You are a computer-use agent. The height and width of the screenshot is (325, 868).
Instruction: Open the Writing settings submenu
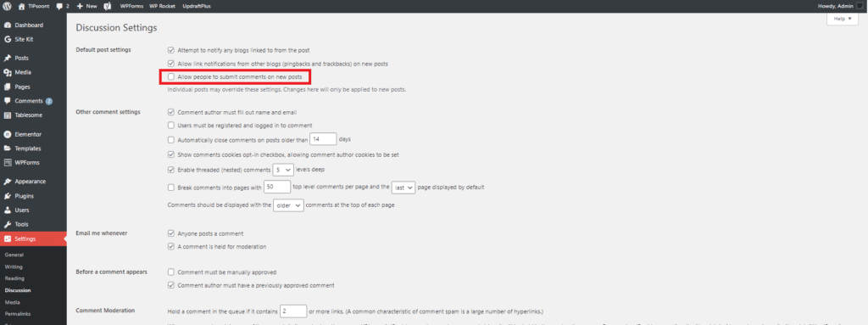click(x=14, y=266)
